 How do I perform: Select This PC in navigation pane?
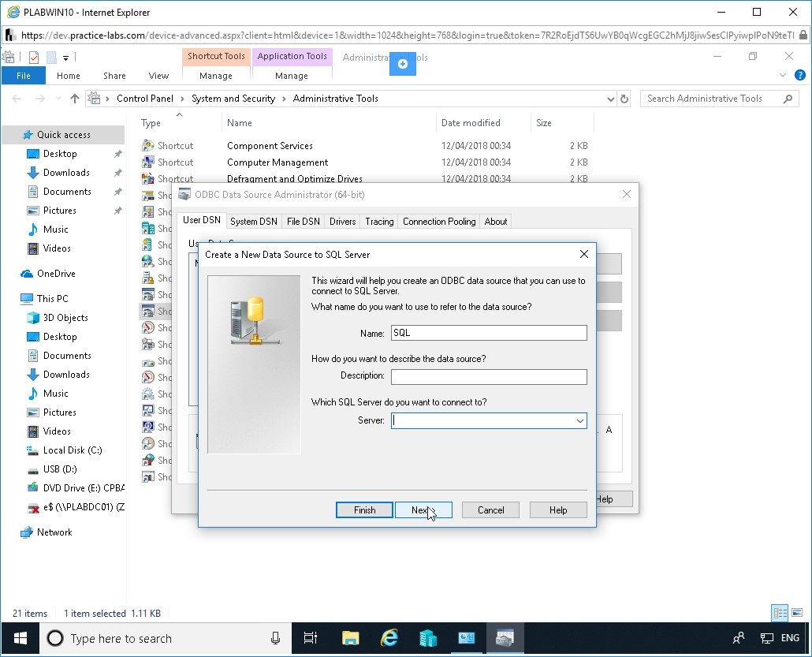click(x=52, y=298)
